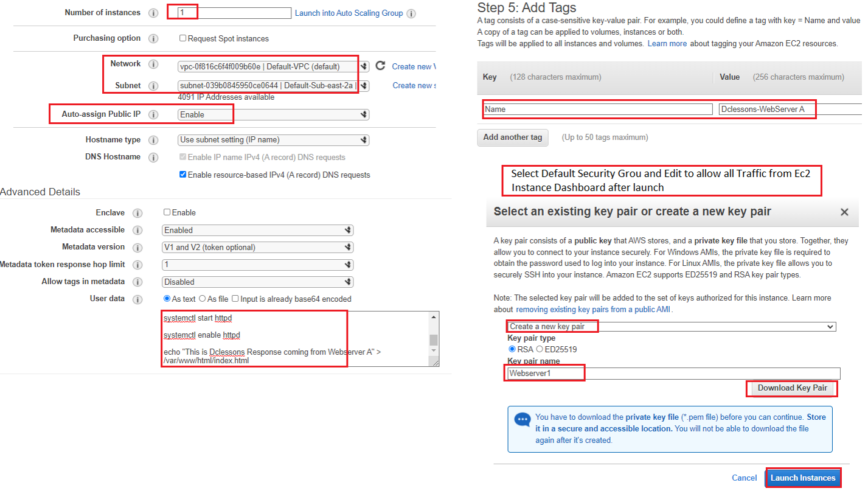Click the info icon next to Number of instances
The width and height of the screenshot is (868, 491).
pyautogui.click(x=153, y=13)
